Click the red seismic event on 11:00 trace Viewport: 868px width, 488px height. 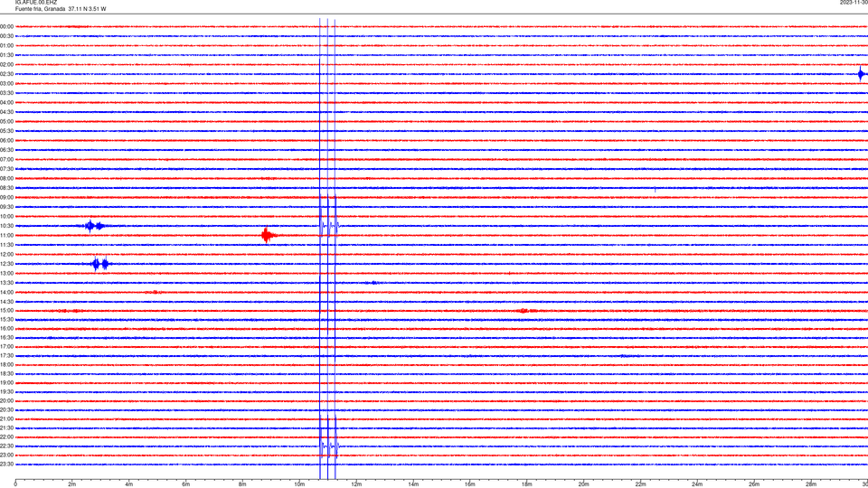[268, 236]
